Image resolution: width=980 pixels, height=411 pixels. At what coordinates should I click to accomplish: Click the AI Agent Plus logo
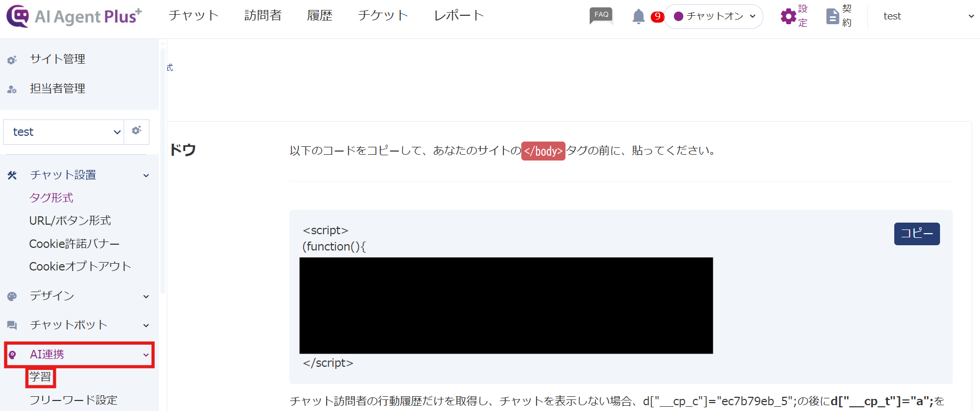[x=74, y=16]
